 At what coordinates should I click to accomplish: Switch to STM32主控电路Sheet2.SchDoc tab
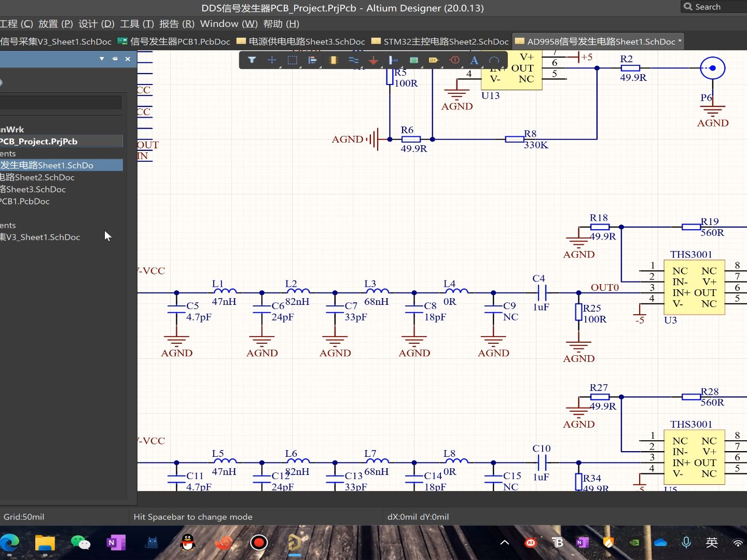(440, 41)
